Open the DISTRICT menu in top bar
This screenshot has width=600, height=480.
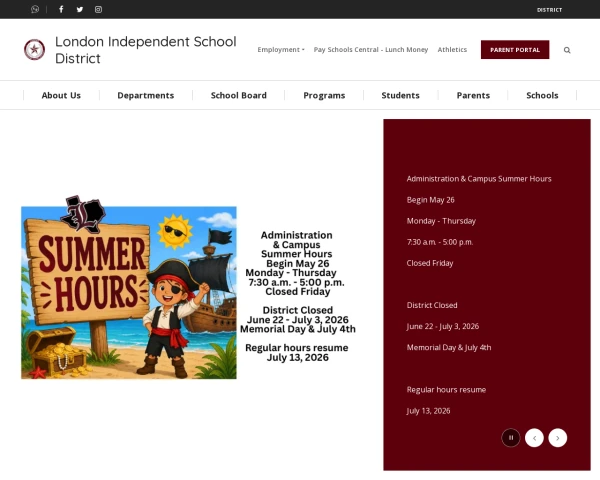pos(549,10)
